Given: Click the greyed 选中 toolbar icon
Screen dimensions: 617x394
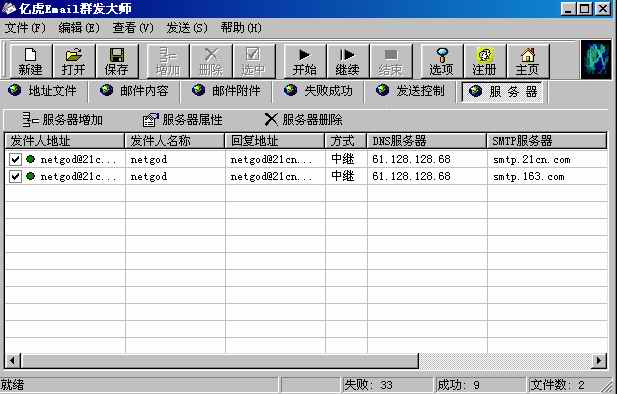Looking at the screenshot, I should (254, 61).
